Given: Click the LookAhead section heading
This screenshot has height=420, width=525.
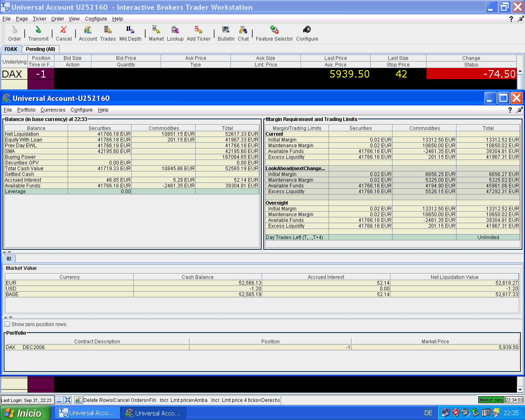Looking at the screenshot, I should 295,169.
